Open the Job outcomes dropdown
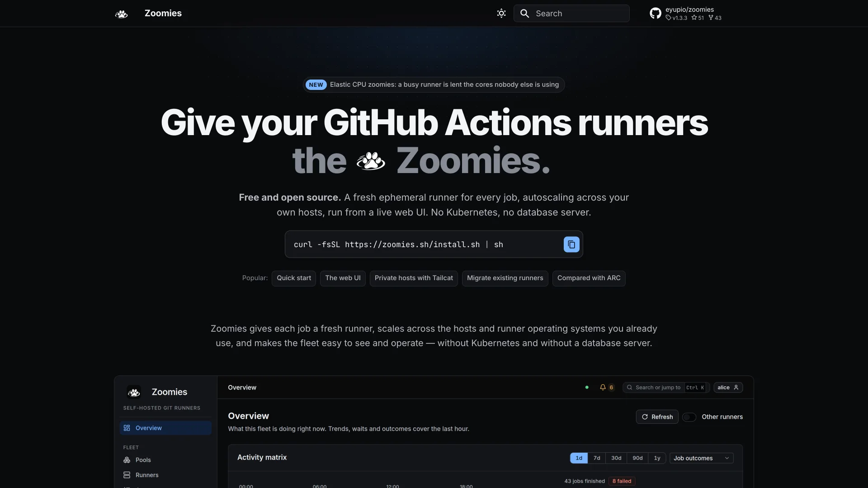The width and height of the screenshot is (868, 488). pyautogui.click(x=701, y=458)
